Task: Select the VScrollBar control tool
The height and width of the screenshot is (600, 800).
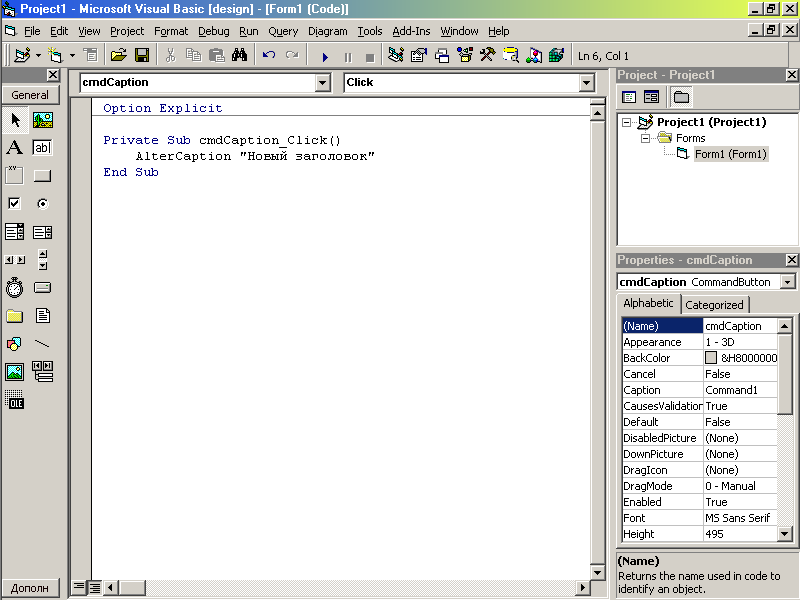Action: [43, 260]
